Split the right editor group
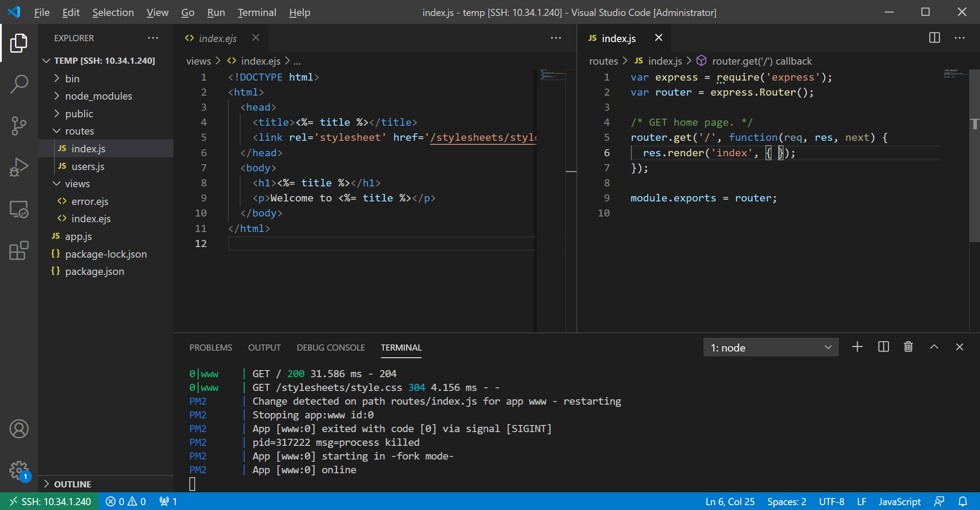 (934, 38)
